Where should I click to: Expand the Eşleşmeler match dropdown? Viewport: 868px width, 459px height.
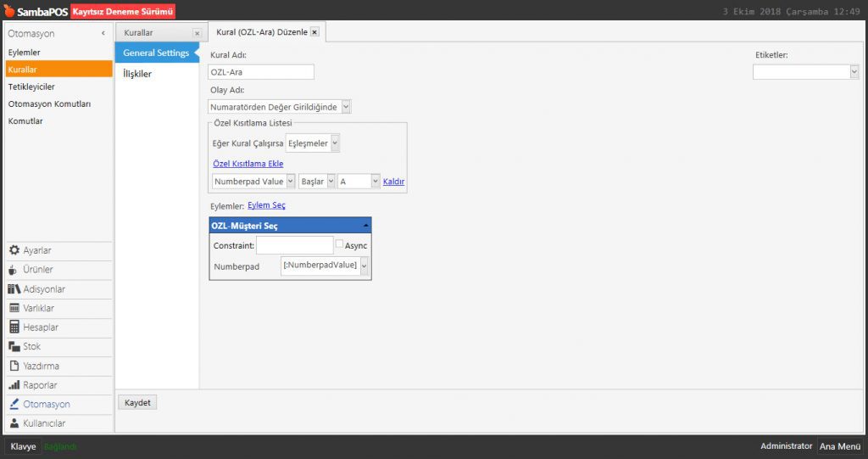(335, 143)
